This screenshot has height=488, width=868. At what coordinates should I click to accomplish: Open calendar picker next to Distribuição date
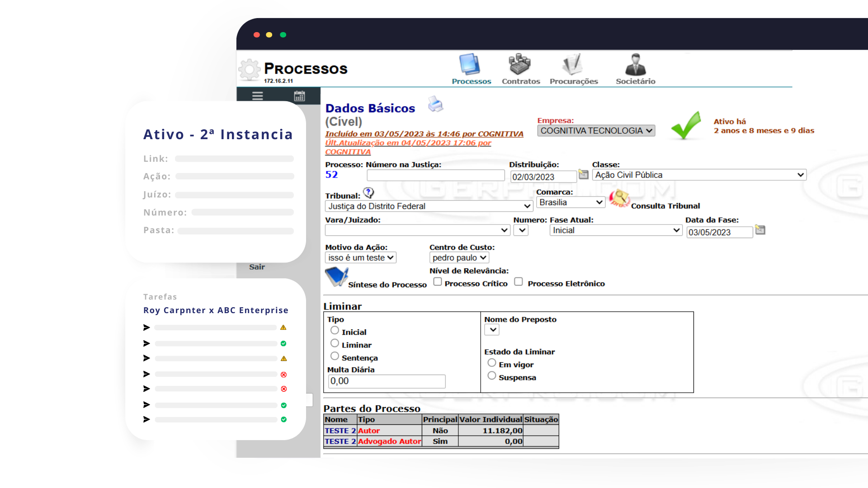click(584, 174)
